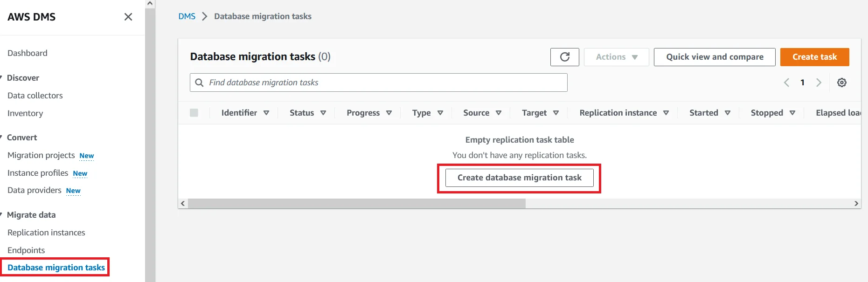The width and height of the screenshot is (868, 282).
Task: Sort by Identifier column arrow
Action: pyautogui.click(x=266, y=113)
